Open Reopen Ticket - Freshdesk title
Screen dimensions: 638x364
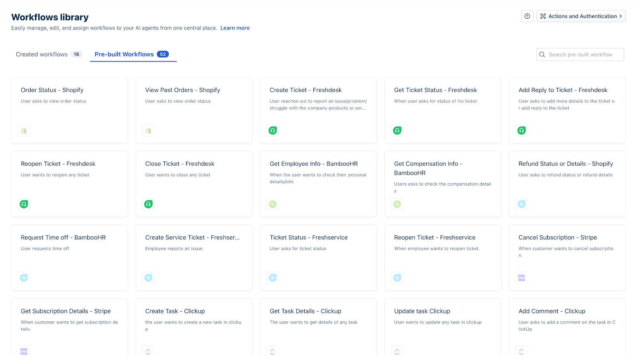58,164
